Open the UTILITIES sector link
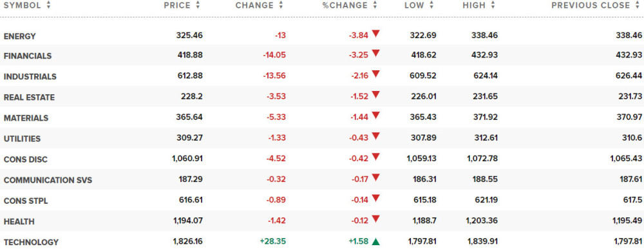This screenshot has width=644, height=249. coord(22,139)
